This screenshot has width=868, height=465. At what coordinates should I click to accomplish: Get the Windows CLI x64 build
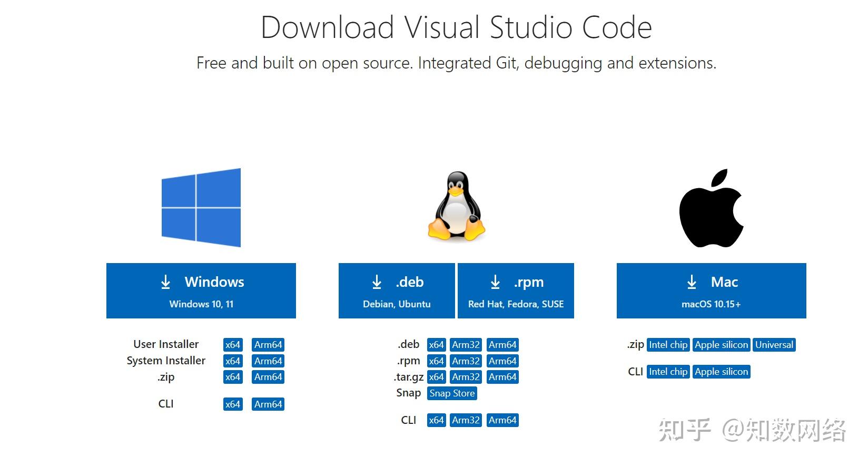tap(233, 404)
